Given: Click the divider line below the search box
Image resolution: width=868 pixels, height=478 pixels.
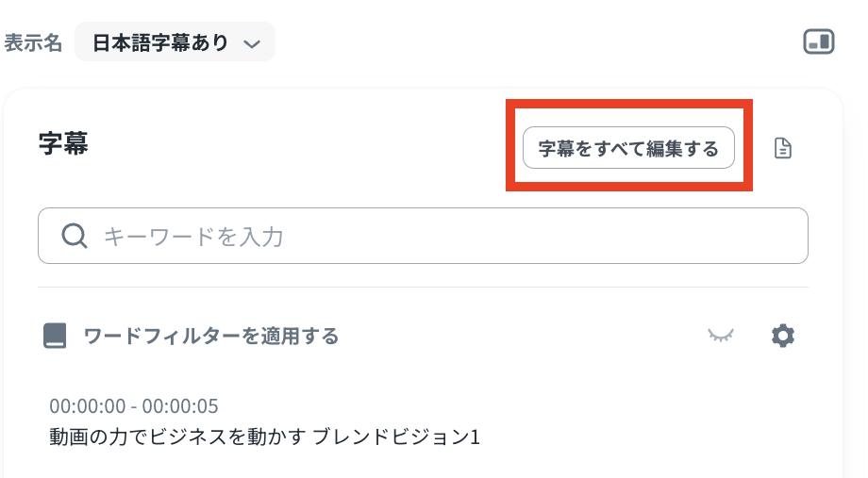Looking at the screenshot, I should 423,287.
